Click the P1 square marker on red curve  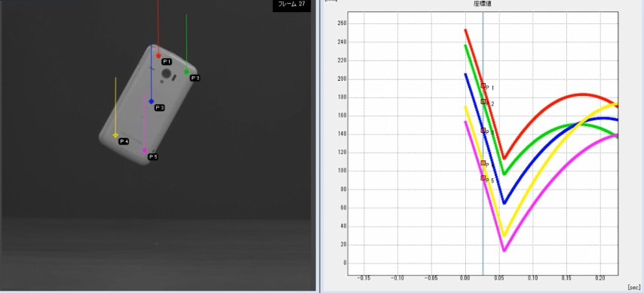click(x=483, y=85)
